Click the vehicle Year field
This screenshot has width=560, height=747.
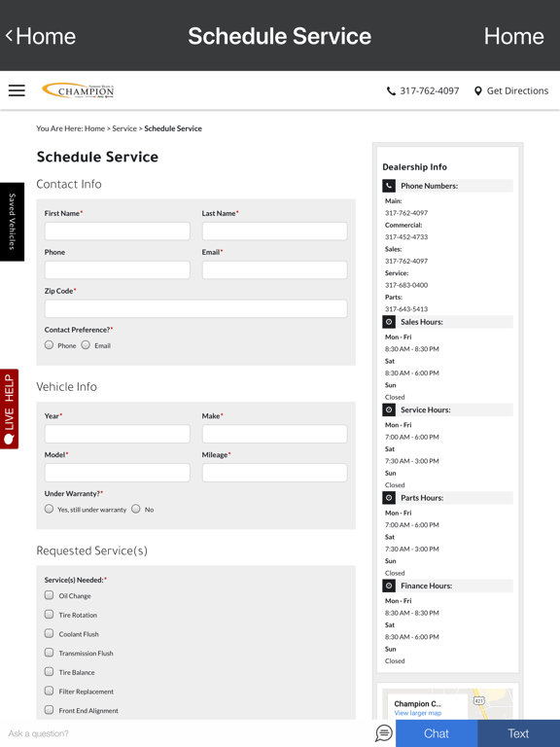(117, 434)
